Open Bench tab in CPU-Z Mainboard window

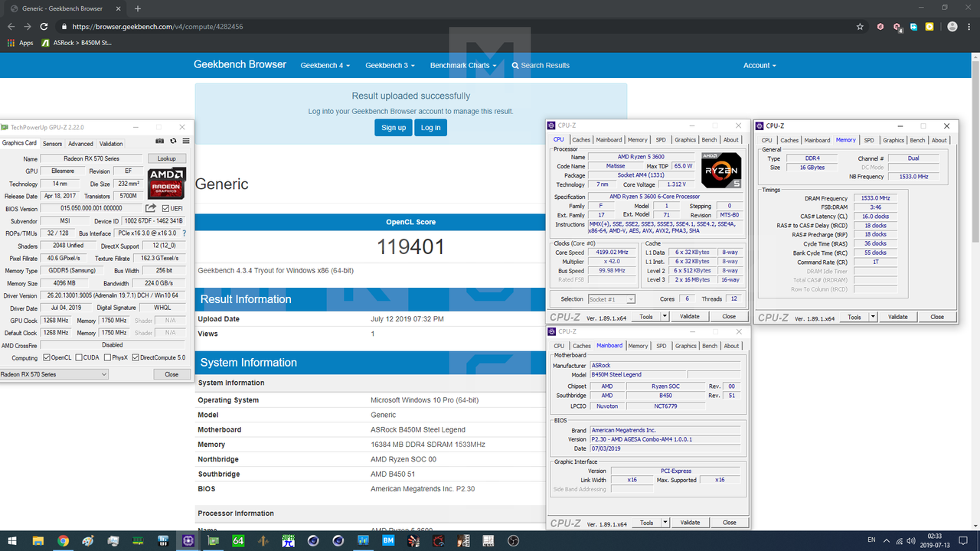pos(710,346)
